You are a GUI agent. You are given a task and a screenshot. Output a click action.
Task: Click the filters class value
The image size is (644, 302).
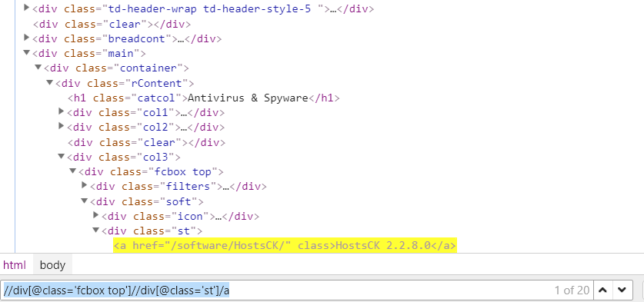click(x=188, y=186)
